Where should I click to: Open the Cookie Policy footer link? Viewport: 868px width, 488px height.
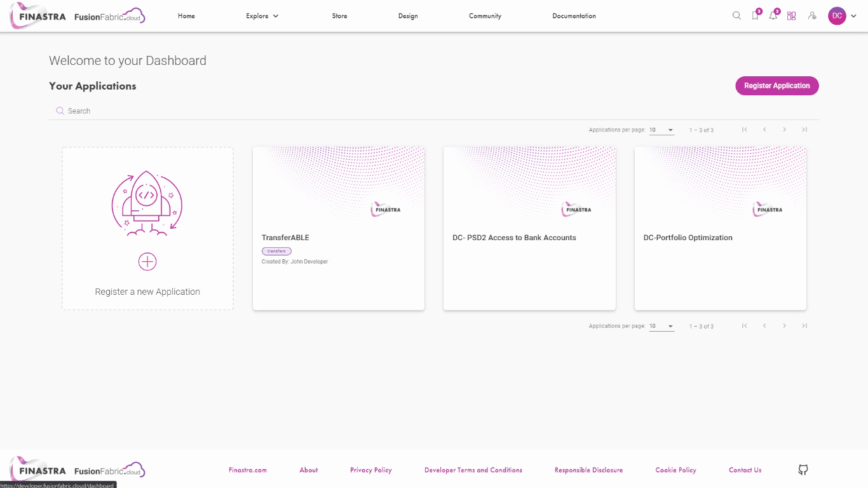point(675,470)
